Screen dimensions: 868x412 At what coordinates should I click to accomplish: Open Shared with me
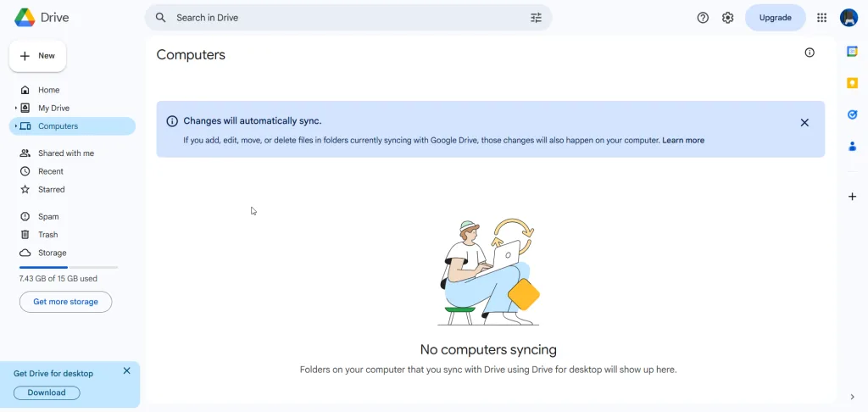coord(72,153)
